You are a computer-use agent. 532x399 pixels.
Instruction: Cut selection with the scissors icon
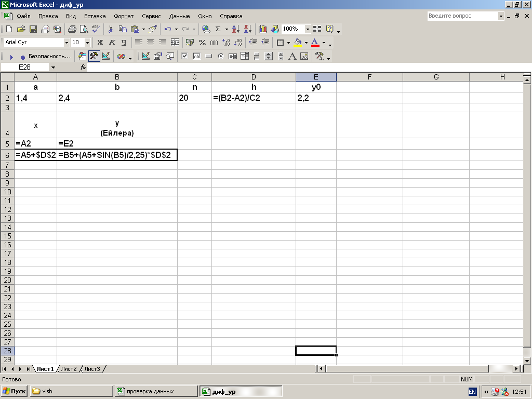tap(111, 29)
